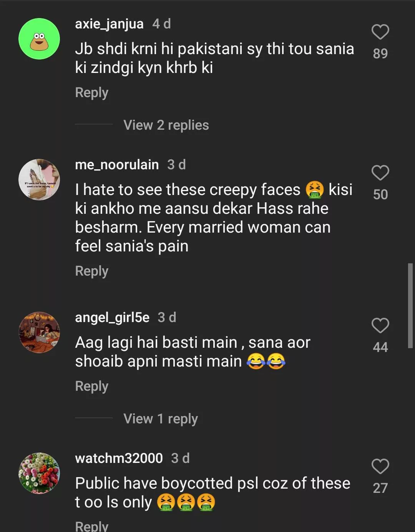Heart the comment by watchm32000

380,466
